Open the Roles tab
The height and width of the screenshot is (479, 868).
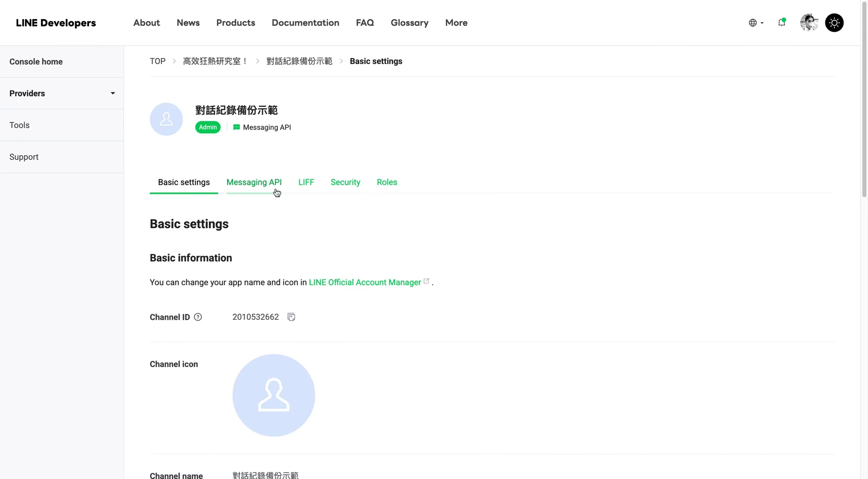point(387,182)
